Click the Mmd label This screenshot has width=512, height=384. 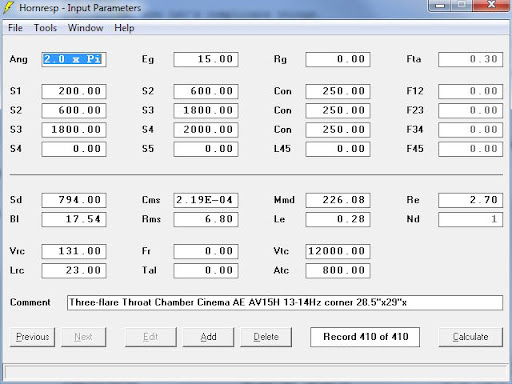coord(284,200)
